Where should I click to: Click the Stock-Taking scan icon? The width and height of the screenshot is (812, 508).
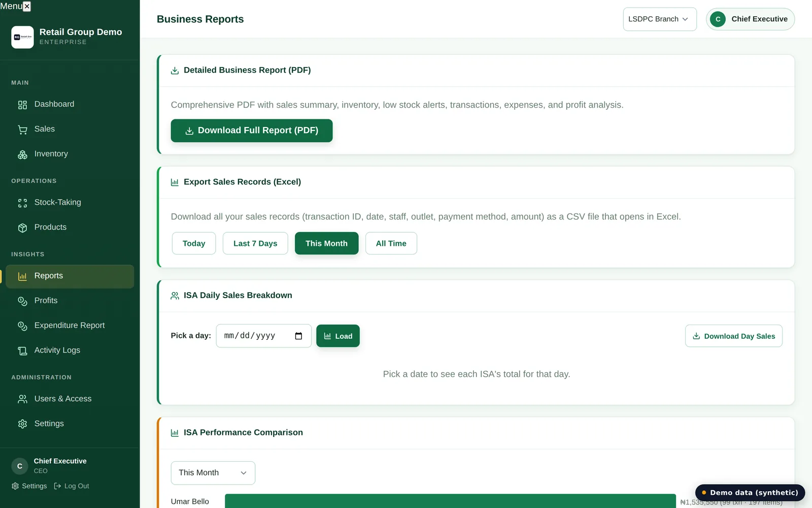22,203
